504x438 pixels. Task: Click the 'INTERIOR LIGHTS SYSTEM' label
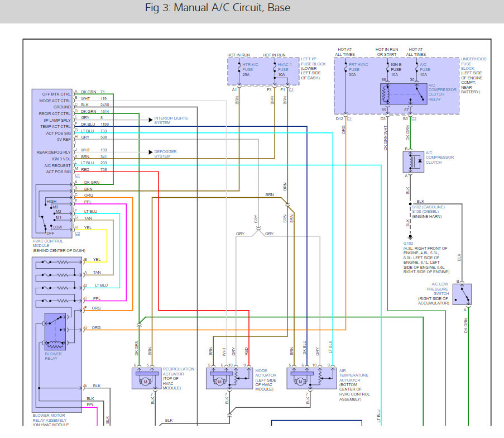point(171,120)
